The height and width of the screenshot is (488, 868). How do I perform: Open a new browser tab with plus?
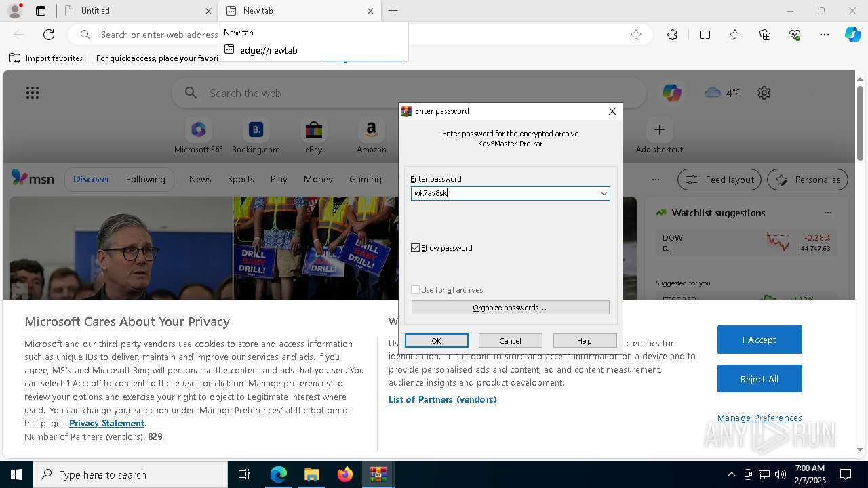click(x=393, y=11)
